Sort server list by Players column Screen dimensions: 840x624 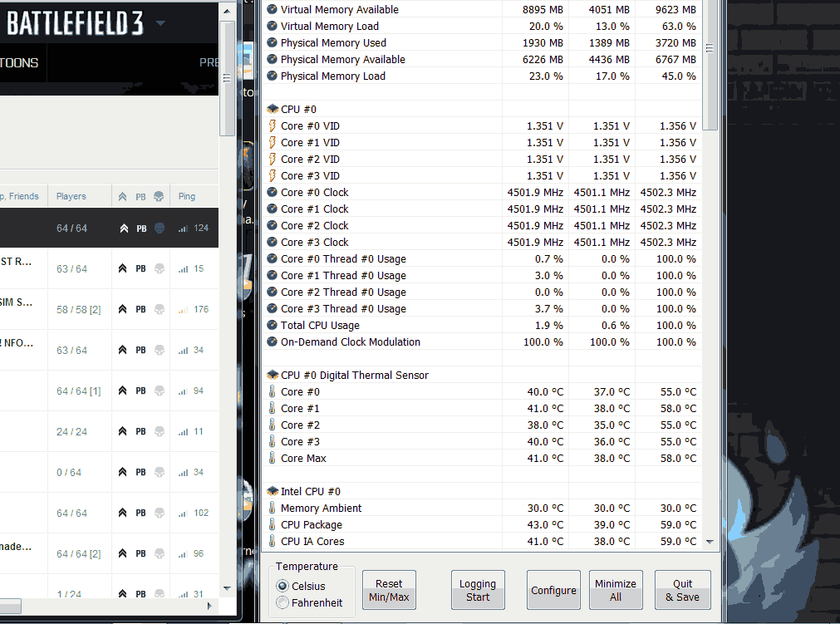click(71, 197)
